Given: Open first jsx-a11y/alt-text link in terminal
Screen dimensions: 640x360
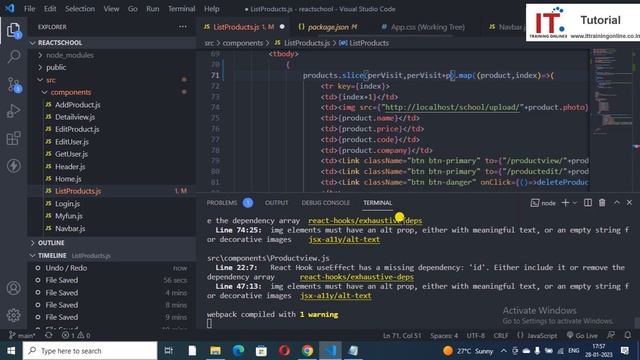Looking at the screenshot, I should pos(344,240).
